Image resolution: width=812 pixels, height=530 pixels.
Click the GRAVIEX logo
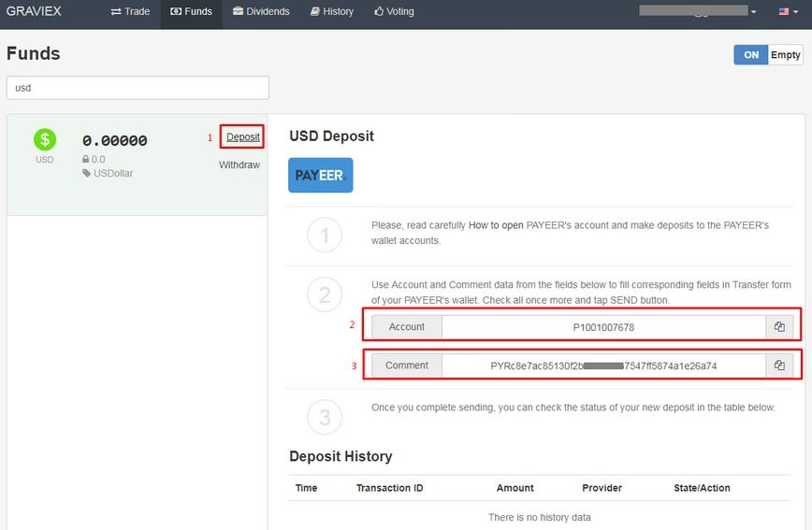pos(34,11)
